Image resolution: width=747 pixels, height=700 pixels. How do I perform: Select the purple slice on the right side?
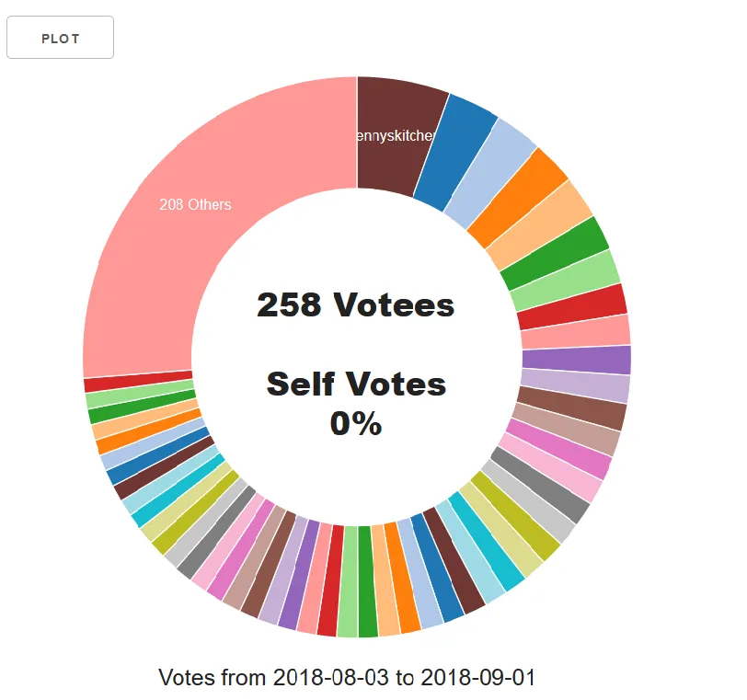click(577, 361)
